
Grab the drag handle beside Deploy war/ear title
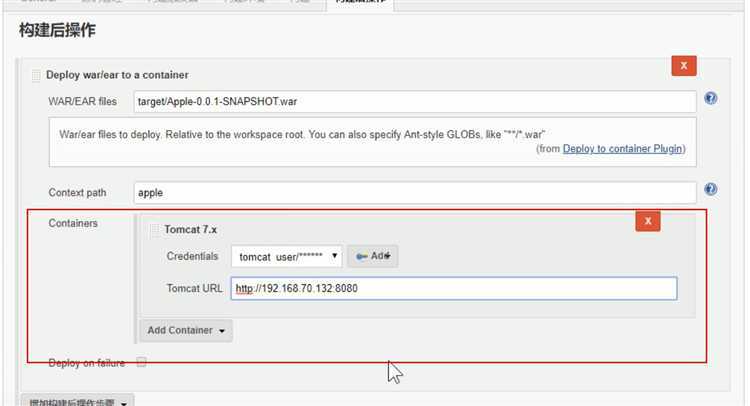(x=36, y=75)
